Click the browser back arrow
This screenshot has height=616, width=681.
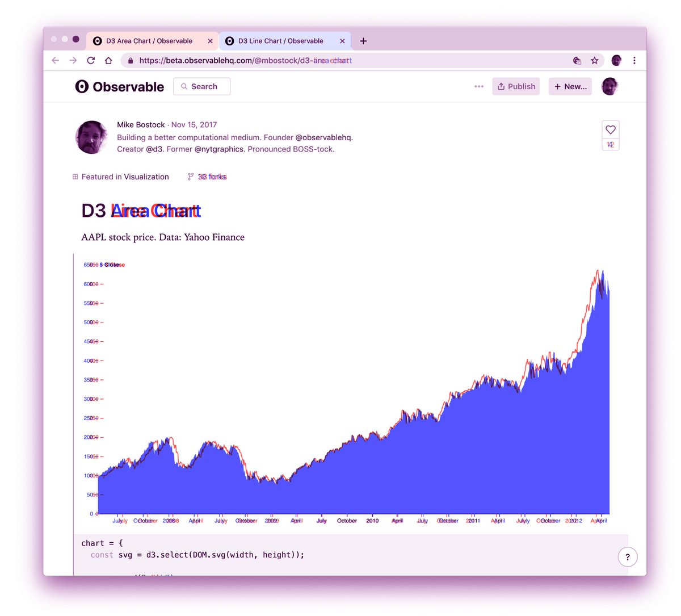(x=55, y=60)
